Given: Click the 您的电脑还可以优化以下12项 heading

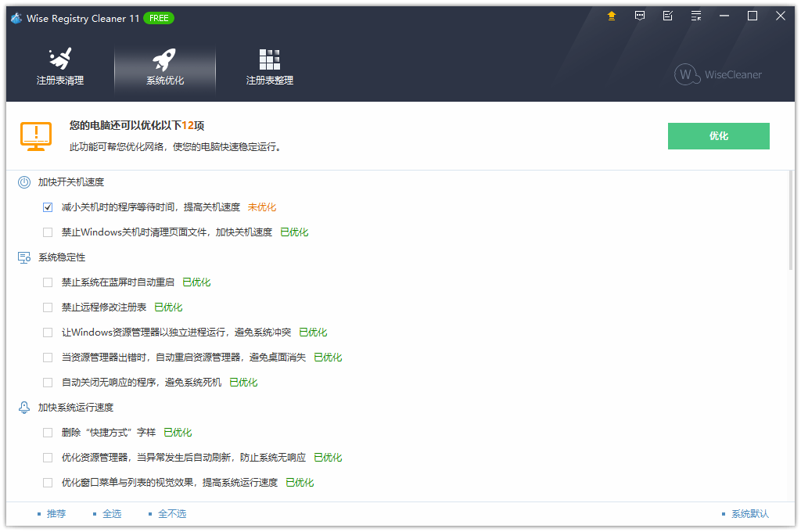Looking at the screenshot, I should (x=137, y=126).
